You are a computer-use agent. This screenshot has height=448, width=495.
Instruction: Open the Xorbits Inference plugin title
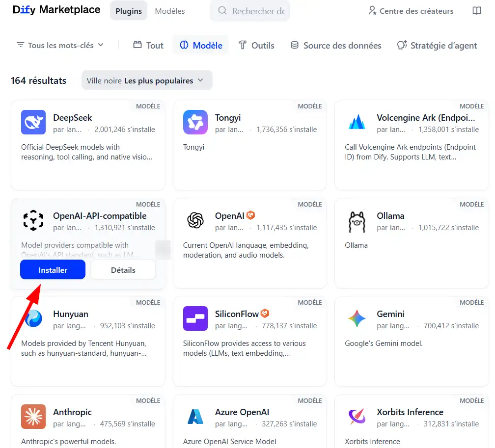(x=410, y=412)
